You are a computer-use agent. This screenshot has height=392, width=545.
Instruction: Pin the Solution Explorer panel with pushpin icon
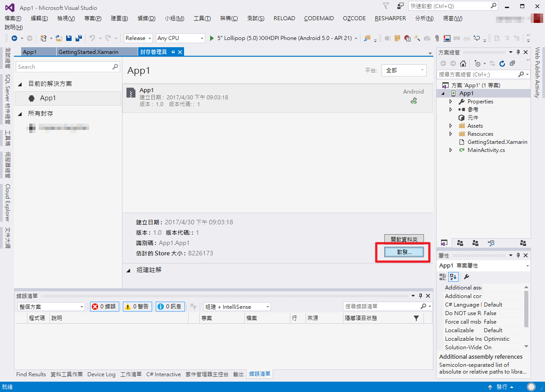(x=518, y=53)
